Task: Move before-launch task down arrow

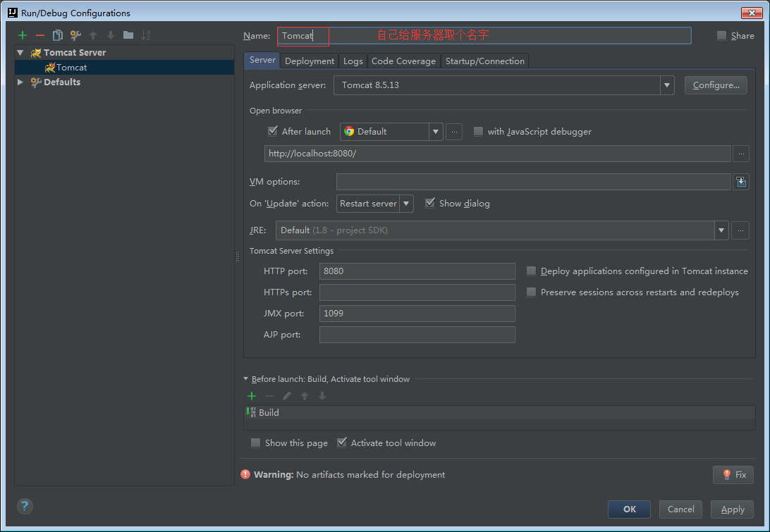Action: pyautogui.click(x=322, y=396)
